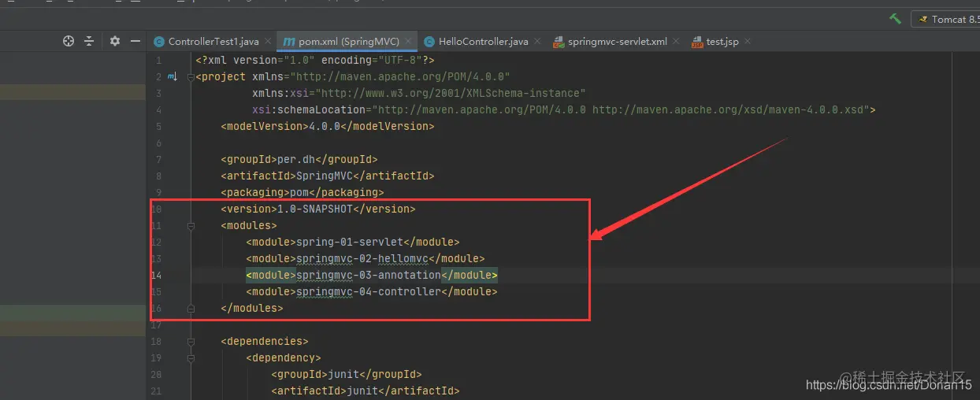This screenshot has height=400, width=980.
Task: Click the 1.0-SNAPSHOT version text
Action: click(314, 209)
